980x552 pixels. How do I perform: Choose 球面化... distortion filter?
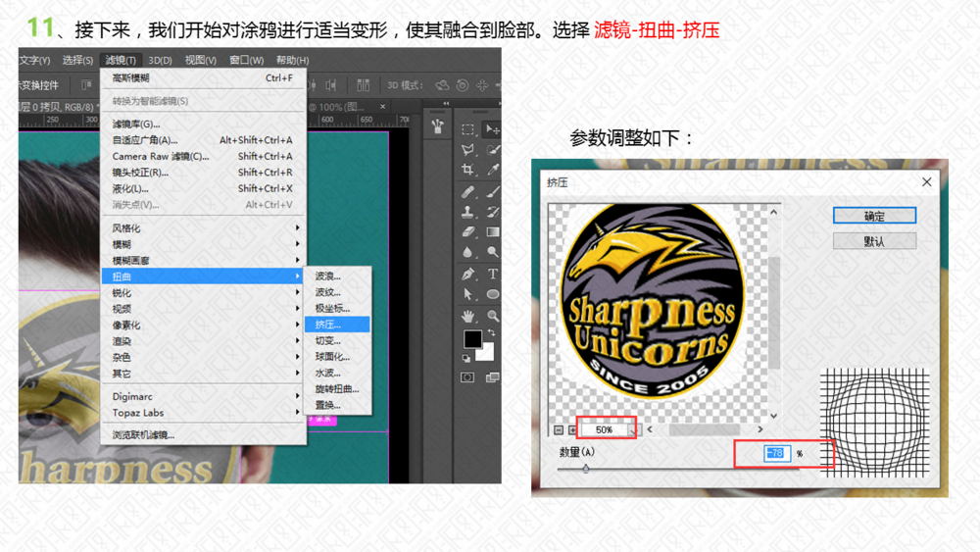337,357
